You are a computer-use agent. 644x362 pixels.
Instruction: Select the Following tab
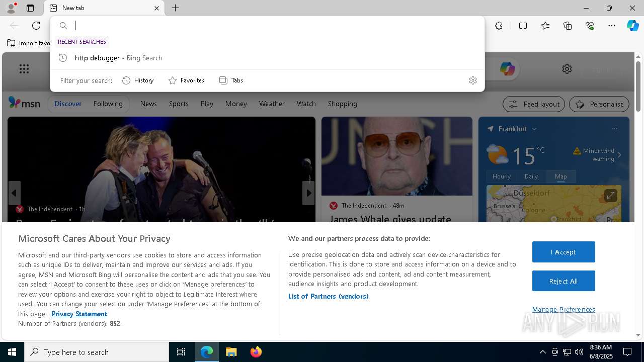(x=108, y=104)
